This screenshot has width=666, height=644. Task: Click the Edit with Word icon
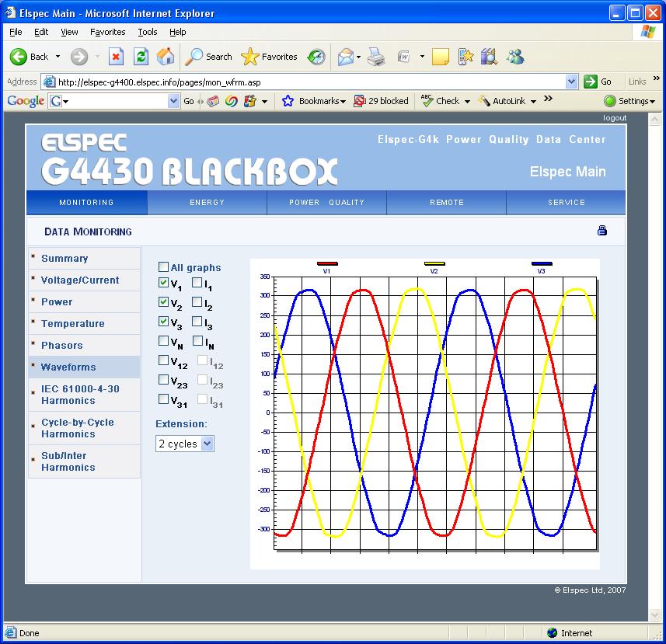pyautogui.click(x=403, y=57)
